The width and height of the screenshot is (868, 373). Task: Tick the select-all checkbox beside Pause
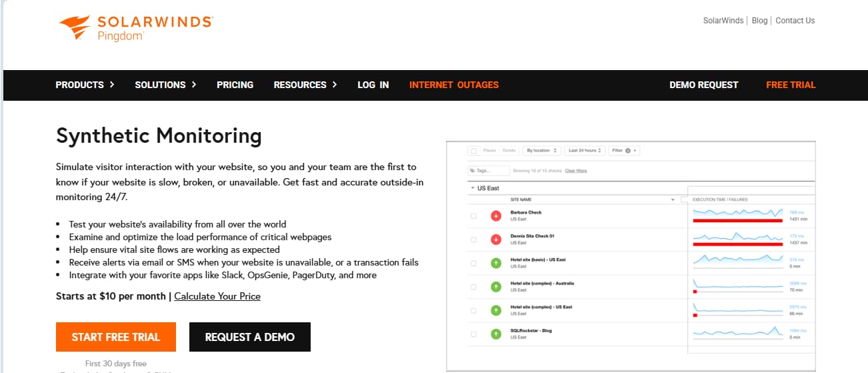(x=473, y=151)
